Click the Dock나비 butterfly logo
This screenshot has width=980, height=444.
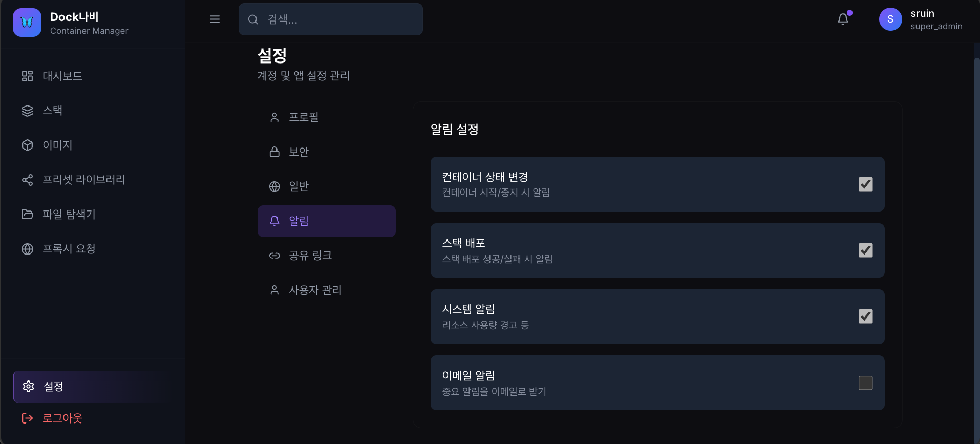tap(27, 22)
